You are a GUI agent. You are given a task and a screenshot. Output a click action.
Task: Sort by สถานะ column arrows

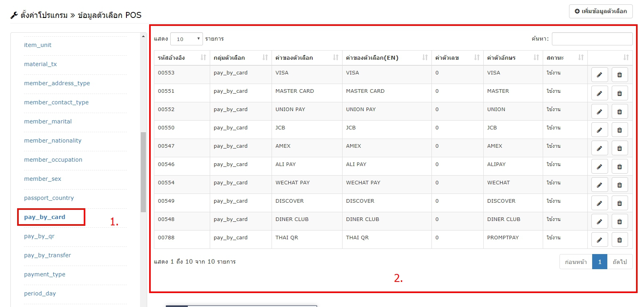pyautogui.click(x=581, y=58)
